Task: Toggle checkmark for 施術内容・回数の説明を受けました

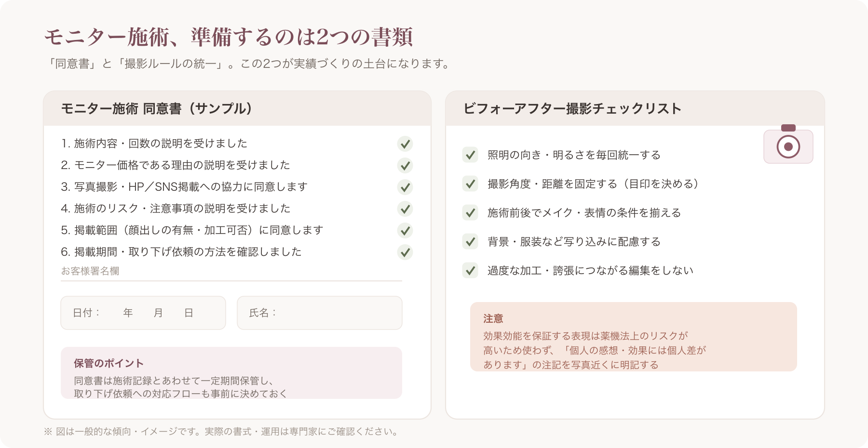Action: click(405, 144)
